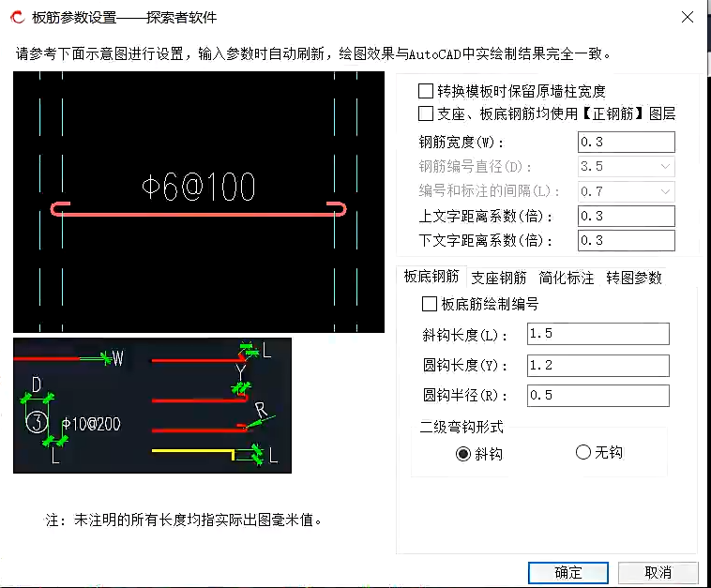Enable 转换模板时保留原墙柱宽度 checkbox
Viewport: 711px width, 588px height.
(x=425, y=91)
